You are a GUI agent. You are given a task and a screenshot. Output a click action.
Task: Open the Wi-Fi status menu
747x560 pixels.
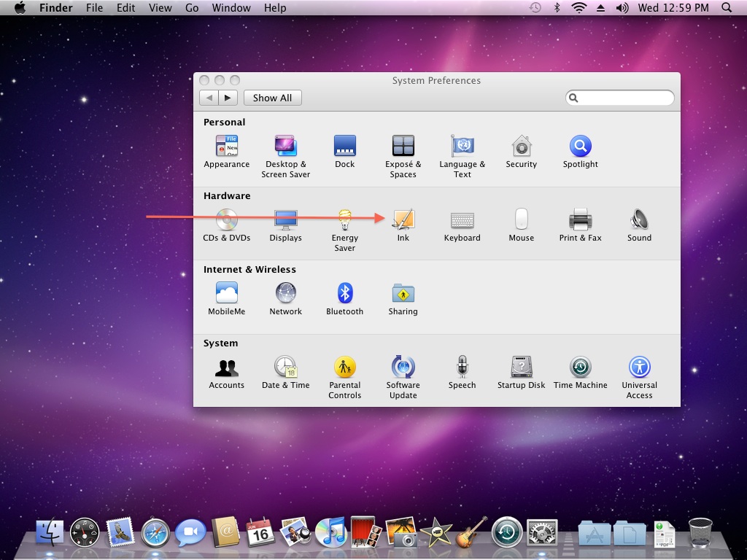578,7
